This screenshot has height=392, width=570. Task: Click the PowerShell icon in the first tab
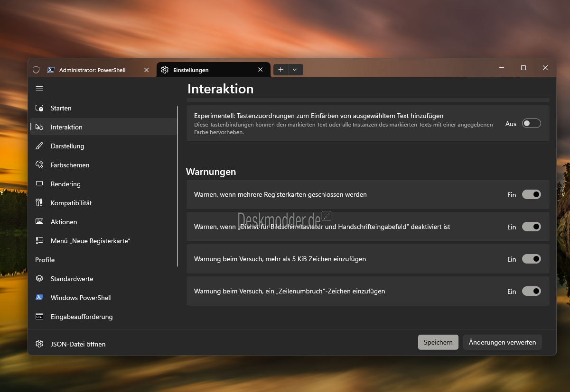[x=51, y=70]
